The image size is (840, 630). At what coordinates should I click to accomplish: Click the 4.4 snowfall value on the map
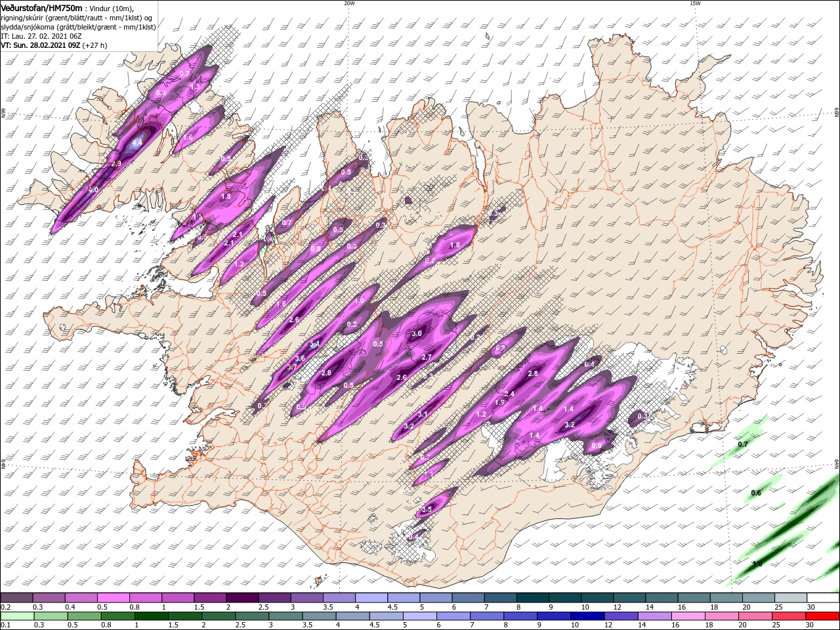(x=137, y=142)
